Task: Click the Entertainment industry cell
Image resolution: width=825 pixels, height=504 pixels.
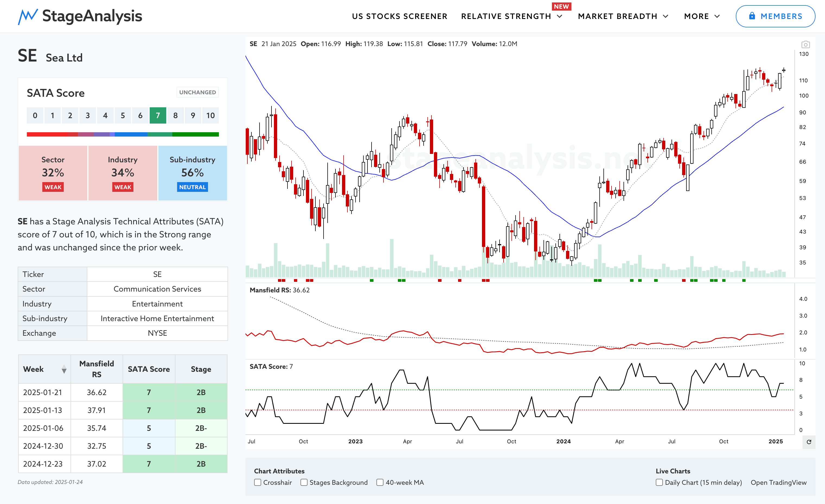Action: pos(157,304)
